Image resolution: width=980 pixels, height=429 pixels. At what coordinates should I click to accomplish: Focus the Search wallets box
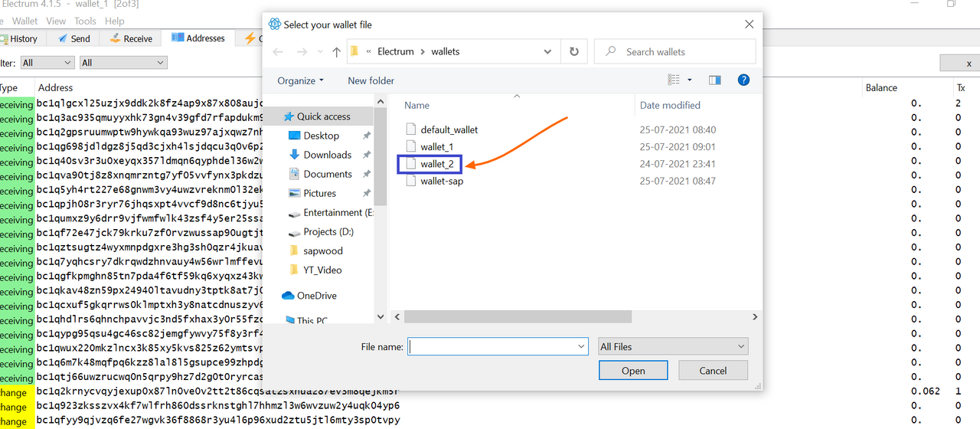675,52
